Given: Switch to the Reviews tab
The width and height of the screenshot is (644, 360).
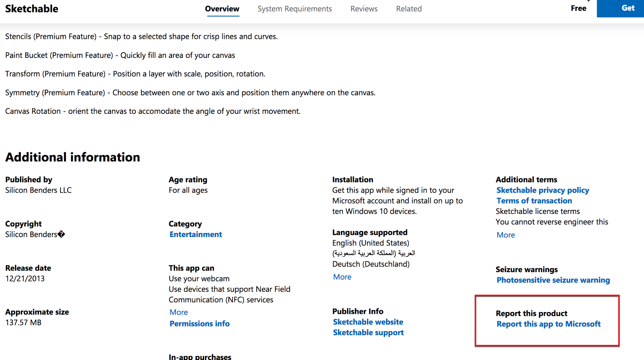Looking at the screenshot, I should click(x=364, y=9).
